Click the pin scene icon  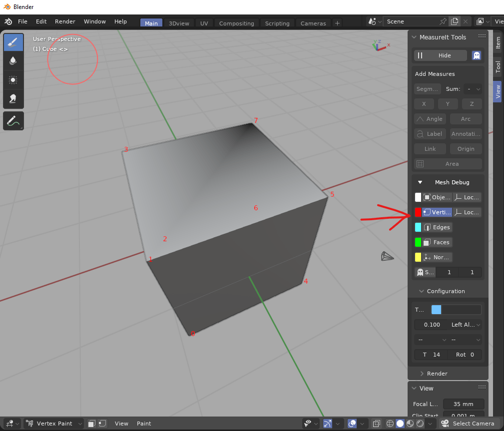click(x=443, y=21)
